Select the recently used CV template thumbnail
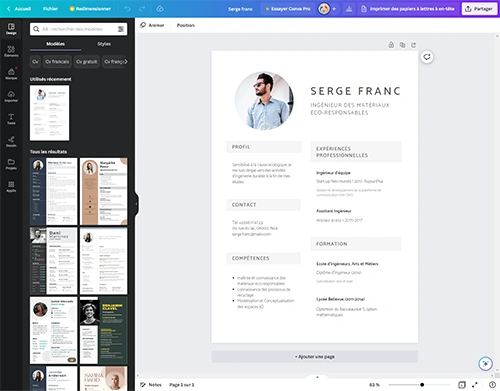The image size is (500, 391). [50, 113]
